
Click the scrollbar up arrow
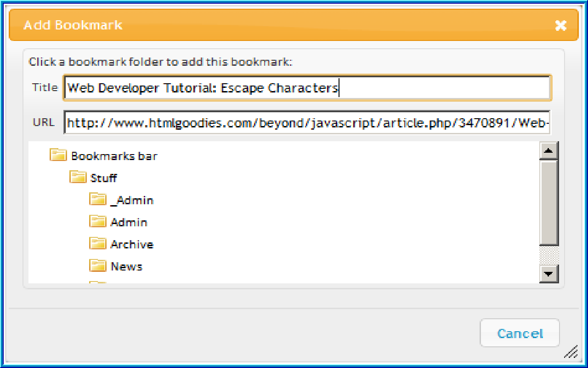tap(549, 150)
